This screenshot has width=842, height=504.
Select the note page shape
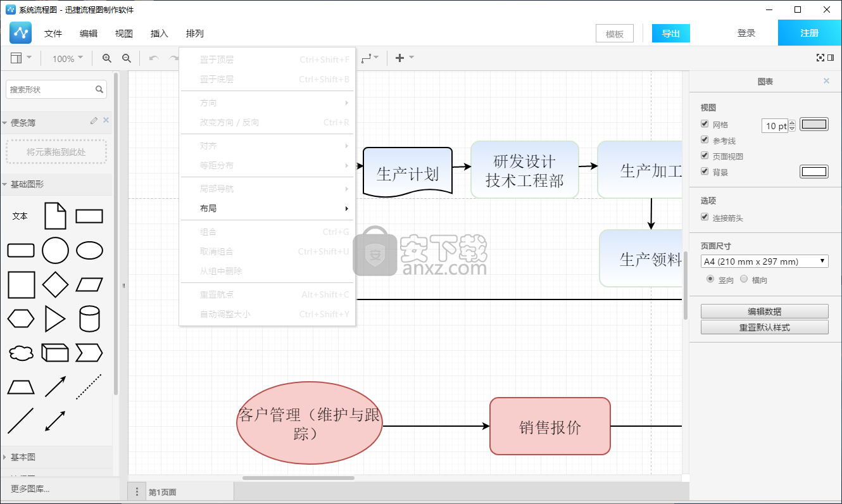(55, 216)
